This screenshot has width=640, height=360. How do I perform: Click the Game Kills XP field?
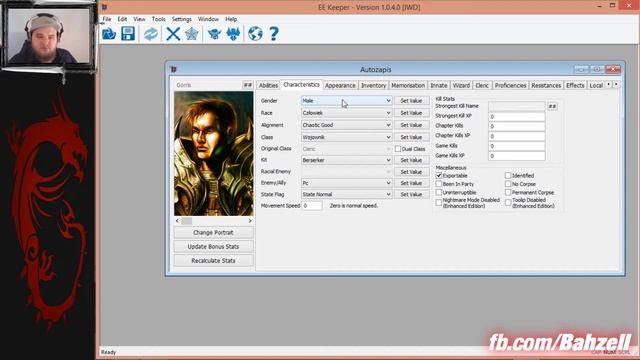516,156
